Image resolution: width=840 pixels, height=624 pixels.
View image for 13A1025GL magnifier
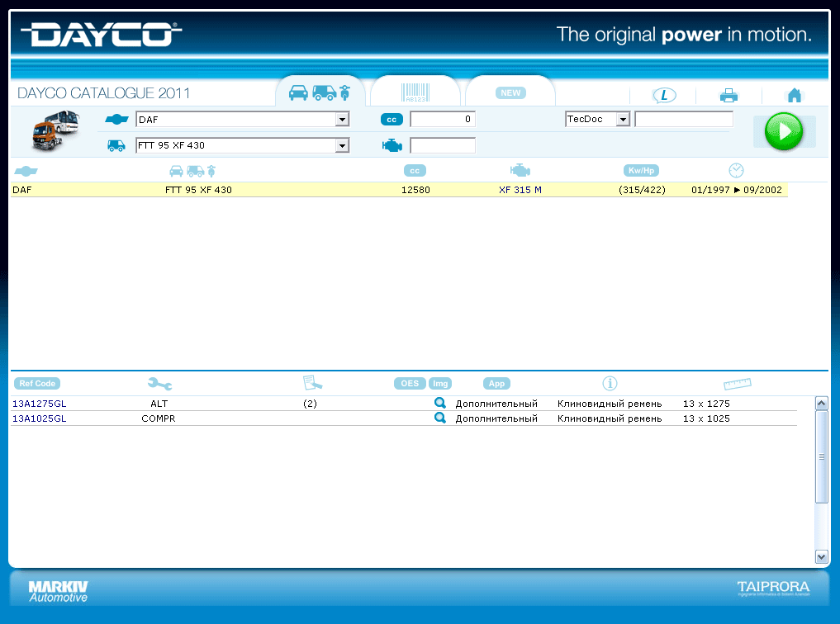tap(439, 418)
